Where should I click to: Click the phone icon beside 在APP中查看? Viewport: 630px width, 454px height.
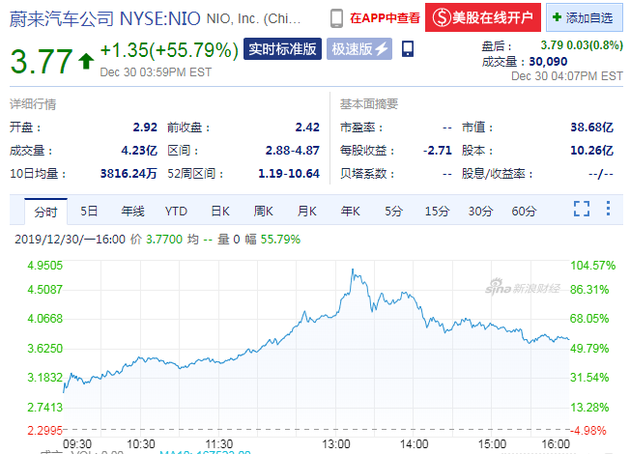point(336,18)
